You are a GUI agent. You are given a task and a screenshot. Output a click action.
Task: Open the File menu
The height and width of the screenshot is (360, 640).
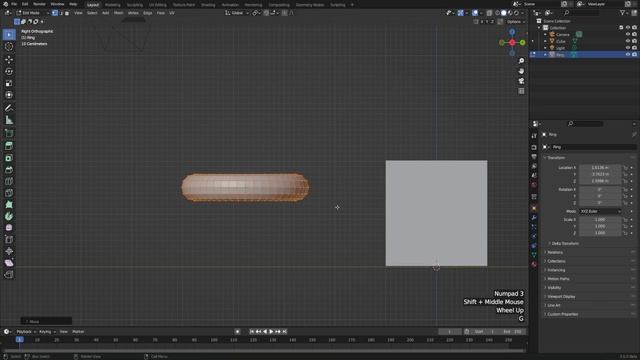coord(14,4)
